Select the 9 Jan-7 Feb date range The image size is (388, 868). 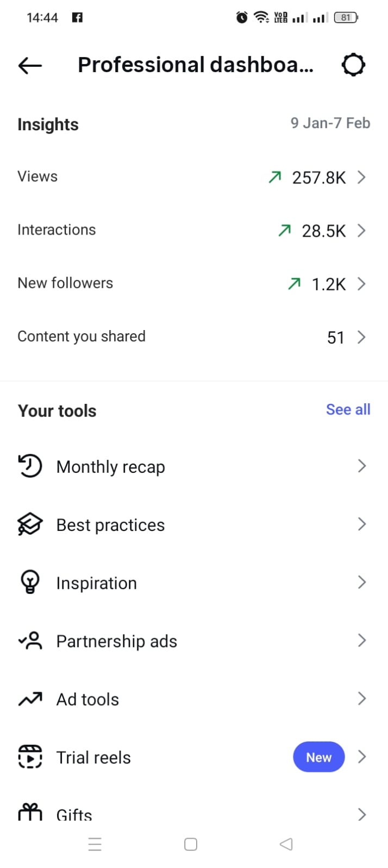click(x=330, y=123)
